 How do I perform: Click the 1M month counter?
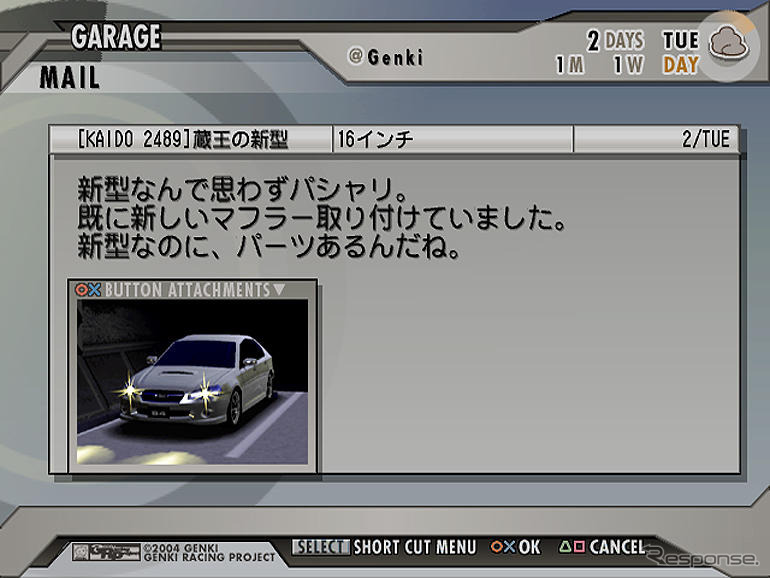[x=570, y=65]
